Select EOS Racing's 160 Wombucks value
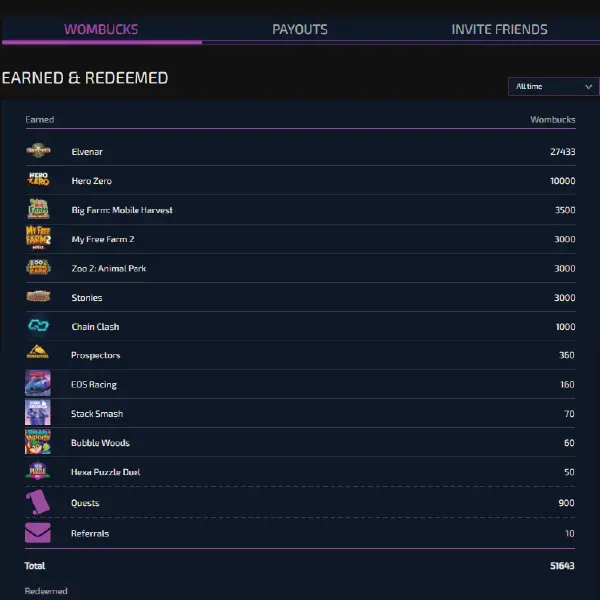The height and width of the screenshot is (600, 600). click(567, 385)
